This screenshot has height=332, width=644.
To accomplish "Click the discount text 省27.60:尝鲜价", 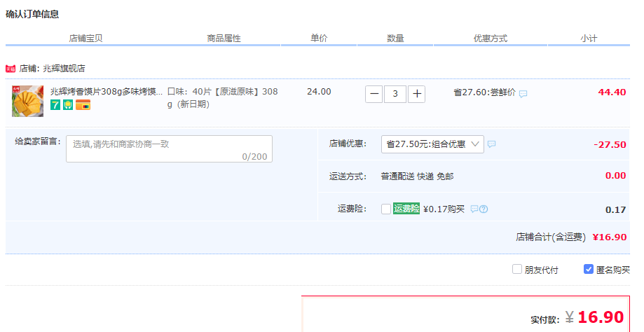I will [484, 92].
